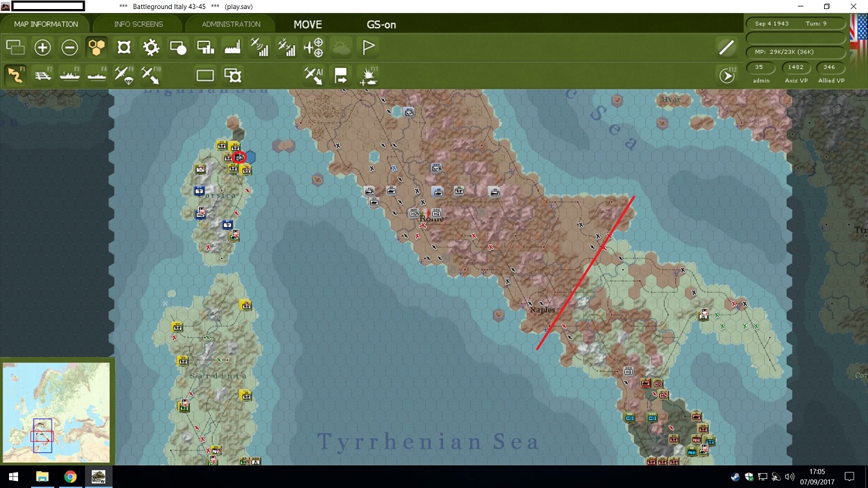Toggle the weather cloud icon
The image size is (868, 488).
coord(341,47)
